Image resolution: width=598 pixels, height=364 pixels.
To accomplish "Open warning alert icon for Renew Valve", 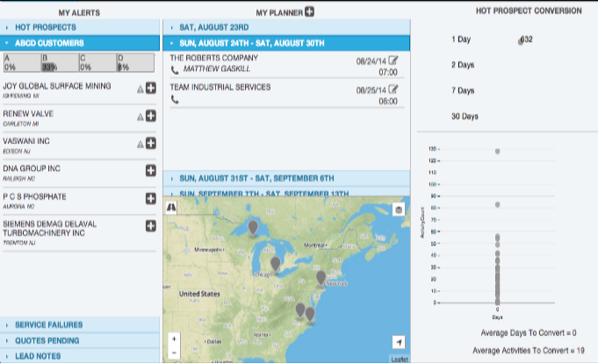I will pyautogui.click(x=140, y=117).
